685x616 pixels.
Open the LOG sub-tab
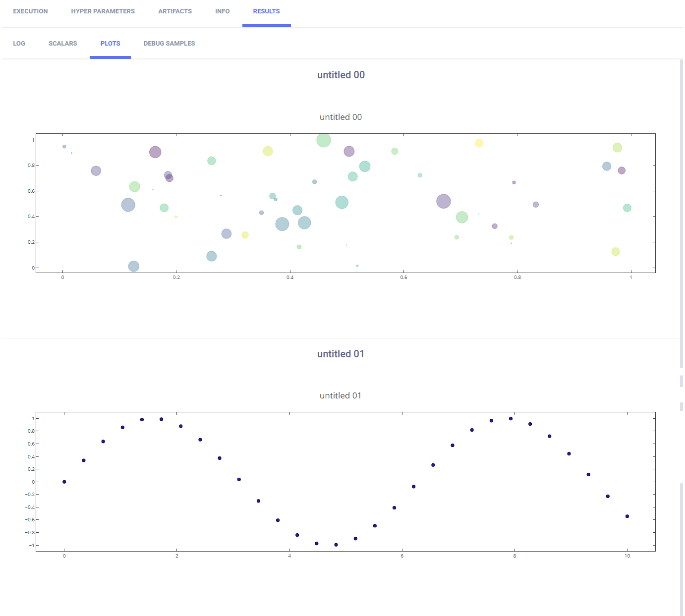point(19,44)
